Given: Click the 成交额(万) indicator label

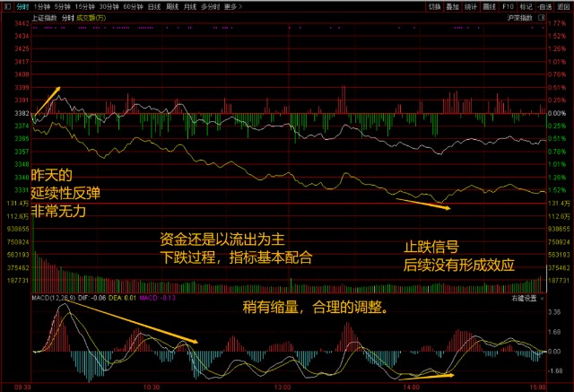Looking at the screenshot, I should [x=91, y=18].
